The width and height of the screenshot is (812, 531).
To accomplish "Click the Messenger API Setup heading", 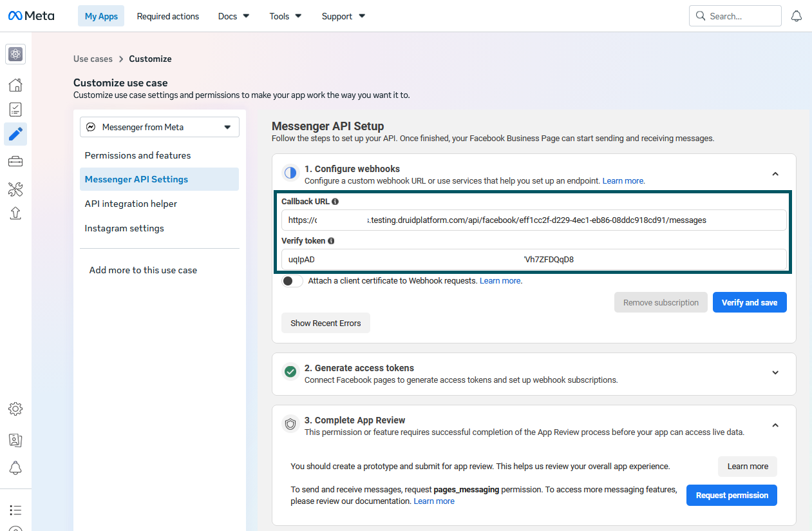I will [328, 126].
